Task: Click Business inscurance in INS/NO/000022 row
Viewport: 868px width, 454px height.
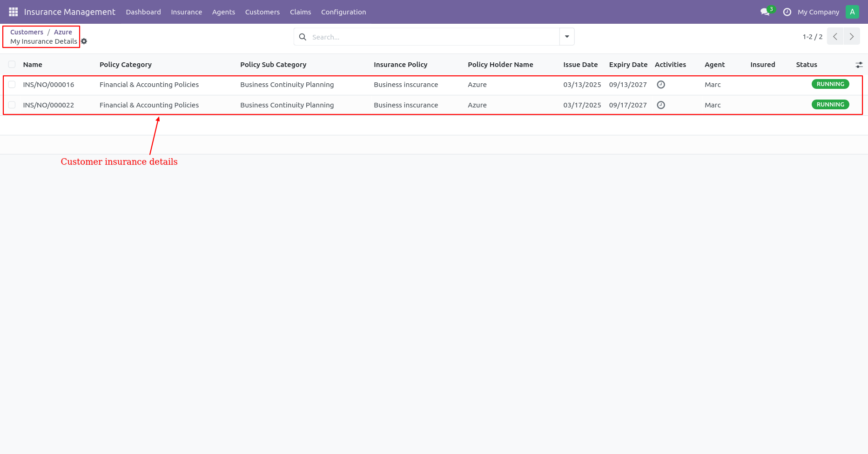Action: point(406,105)
